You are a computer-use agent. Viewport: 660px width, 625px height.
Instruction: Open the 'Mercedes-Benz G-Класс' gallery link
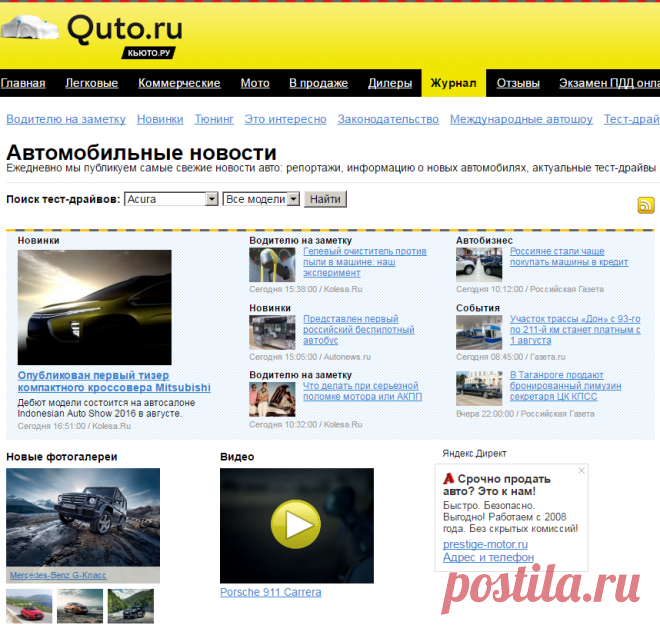(58, 575)
